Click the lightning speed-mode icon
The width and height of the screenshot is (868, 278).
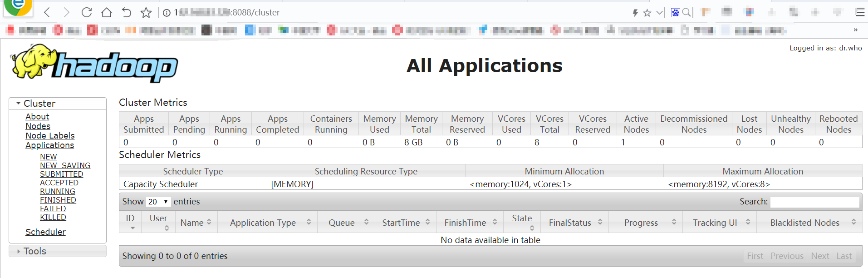click(636, 13)
